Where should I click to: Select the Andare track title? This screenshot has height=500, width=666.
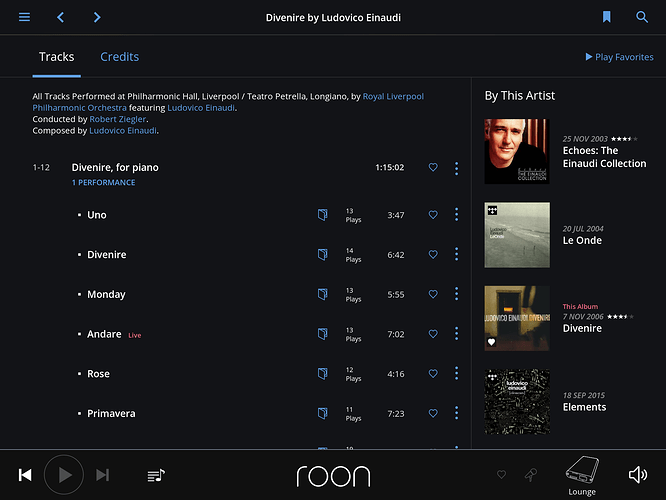coord(104,334)
